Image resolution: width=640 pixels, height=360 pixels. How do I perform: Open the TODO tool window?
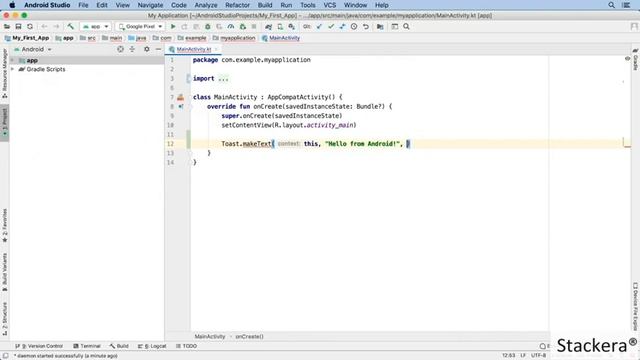click(187, 346)
